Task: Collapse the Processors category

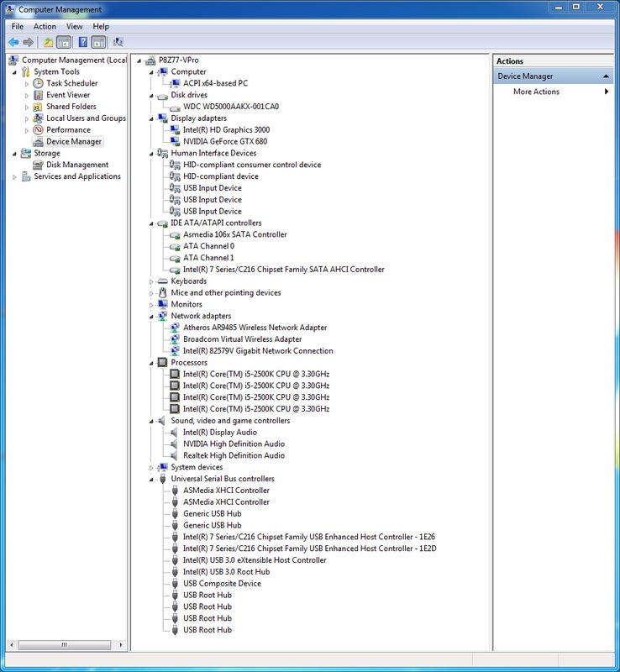Action: coord(151,363)
